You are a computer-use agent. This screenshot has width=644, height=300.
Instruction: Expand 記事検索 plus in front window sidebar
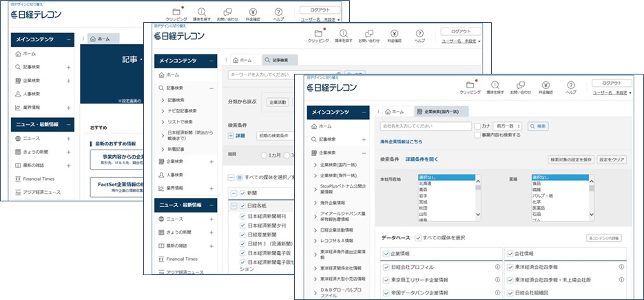click(363, 139)
